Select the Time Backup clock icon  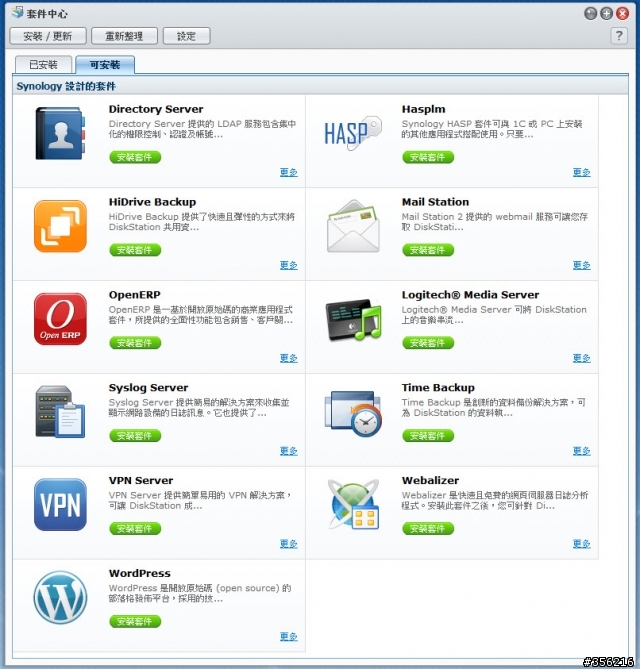(353, 413)
